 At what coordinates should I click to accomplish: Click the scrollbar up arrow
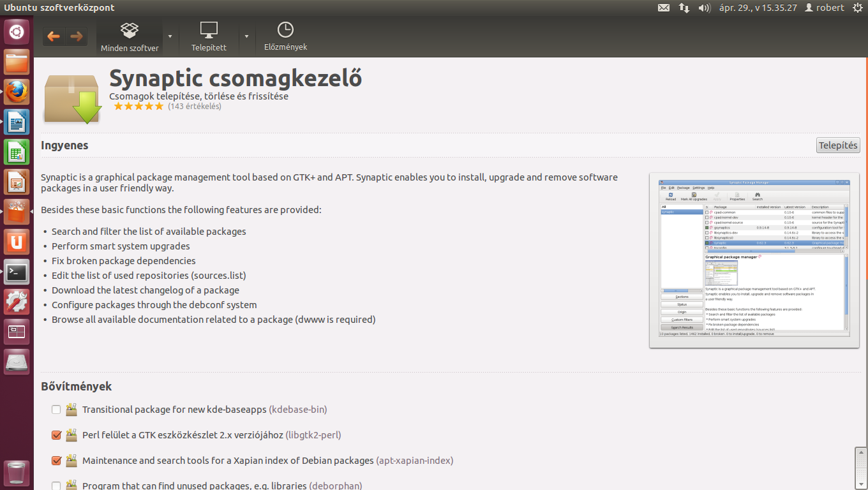pyautogui.click(x=862, y=453)
